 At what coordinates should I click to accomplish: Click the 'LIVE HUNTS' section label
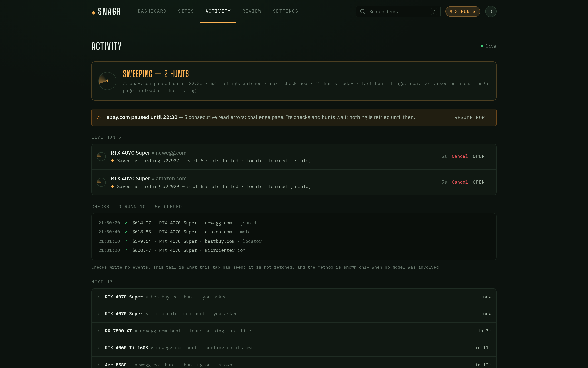[x=106, y=137]
